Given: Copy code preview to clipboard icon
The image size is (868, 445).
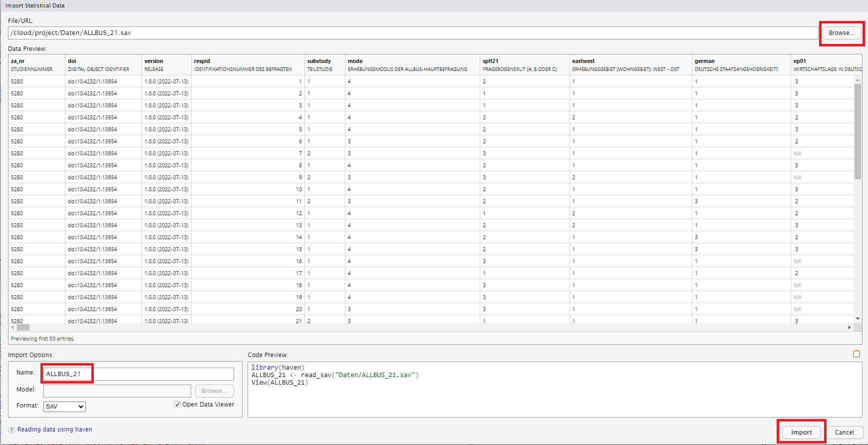Looking at the screenshot, I should pos(856,354).
